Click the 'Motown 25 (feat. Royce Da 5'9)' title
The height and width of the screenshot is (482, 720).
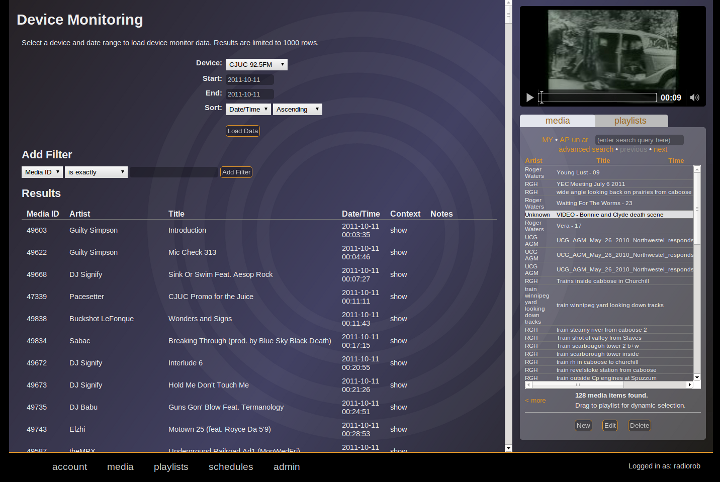(219, 429)
